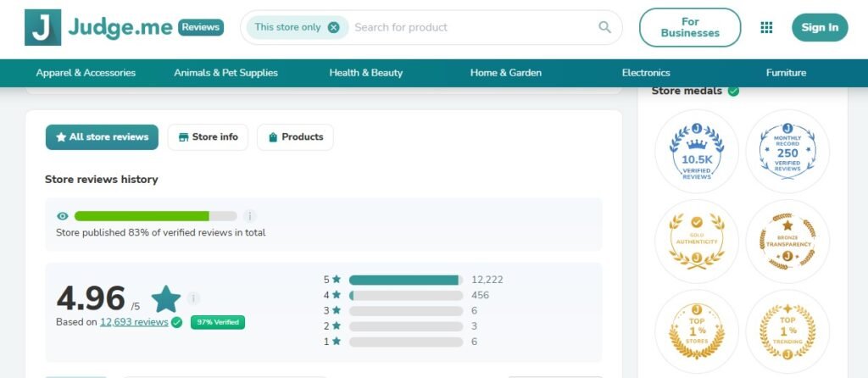The width and height of the screenshot is (868, 378).
Task: Switch to the Store info tab
Action: 209,137
